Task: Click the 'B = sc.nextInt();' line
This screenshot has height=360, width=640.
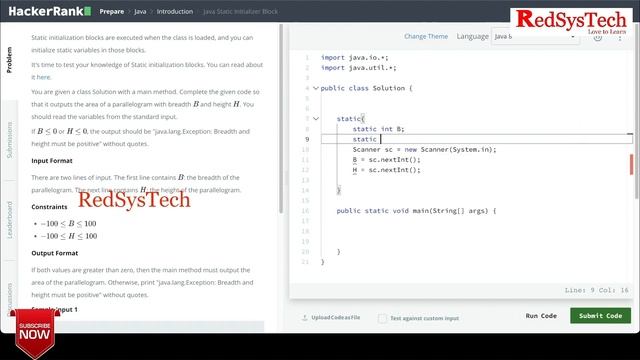Action: click(387, 160)
